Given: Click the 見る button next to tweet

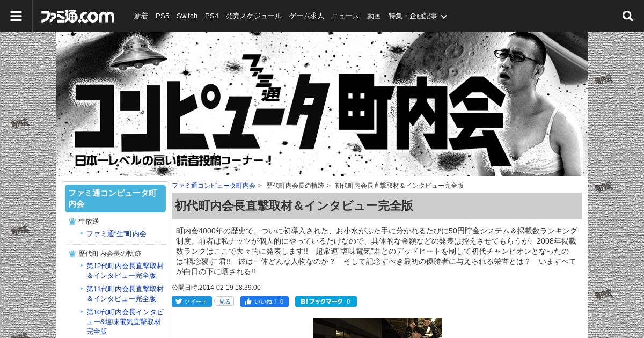Looking at the screenshot, I should (x=225, y=302).
